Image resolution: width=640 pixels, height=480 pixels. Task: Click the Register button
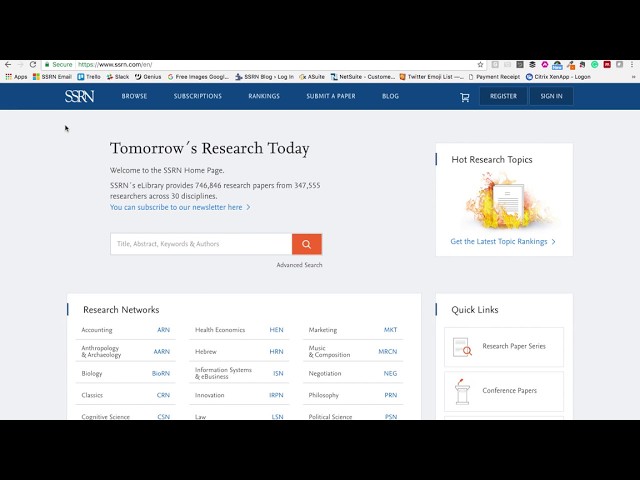(x=503, y=96)
